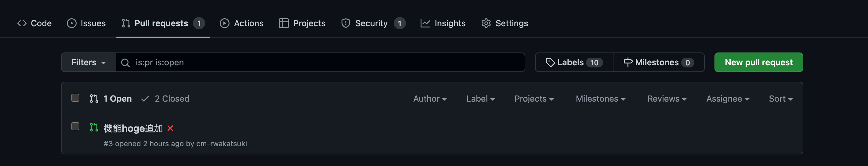Focus the is:pr is:open search field
868x166 pixels.
point(320,62)
